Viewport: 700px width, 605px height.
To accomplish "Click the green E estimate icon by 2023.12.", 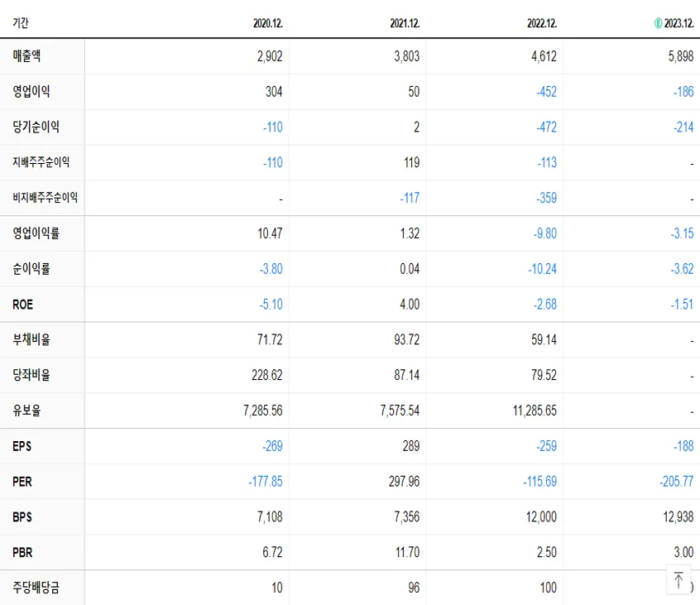I will pyautogui.click(x=658, y=23).
